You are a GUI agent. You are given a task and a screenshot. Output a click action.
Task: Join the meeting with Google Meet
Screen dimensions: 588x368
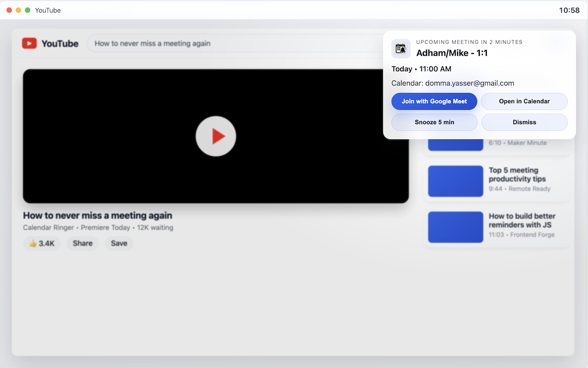click(x=434, y=101)
